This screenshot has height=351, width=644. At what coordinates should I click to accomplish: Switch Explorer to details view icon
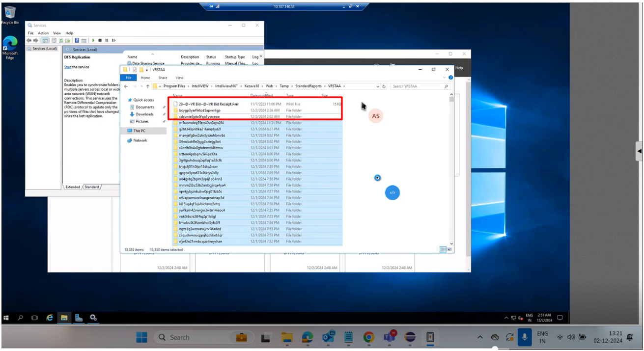[x=443, y=249]
